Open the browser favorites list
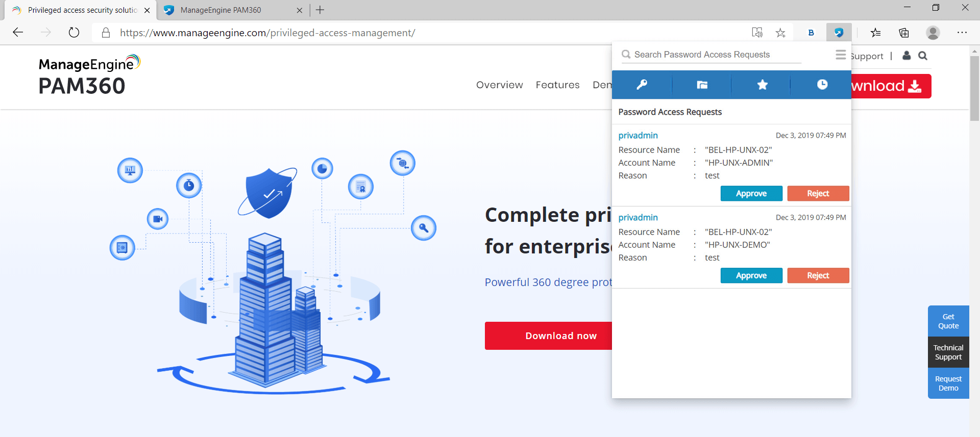 click(876, 33)
